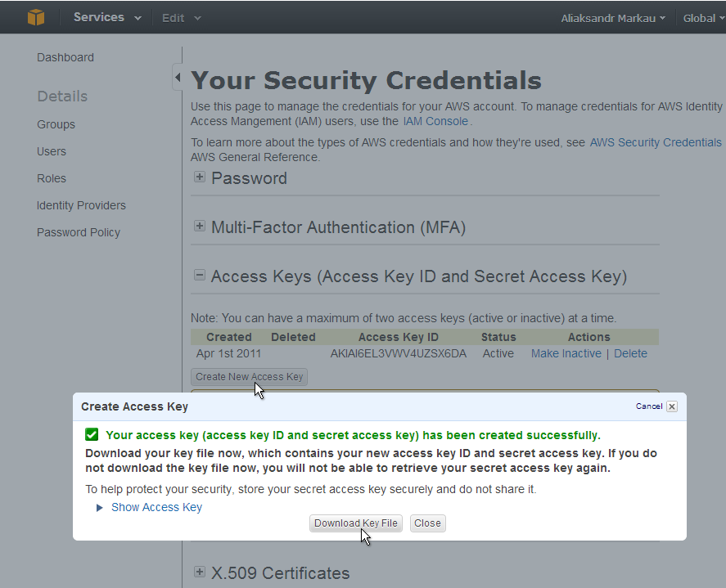Collapse the sidebar with the arrow handle
Viewport: 726px width, 588px height.
pyautogui.click(x=178, y=77)
